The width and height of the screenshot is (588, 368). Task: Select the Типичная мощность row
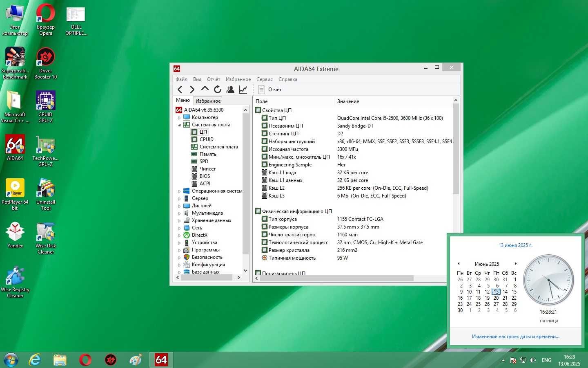click(353, 258)
